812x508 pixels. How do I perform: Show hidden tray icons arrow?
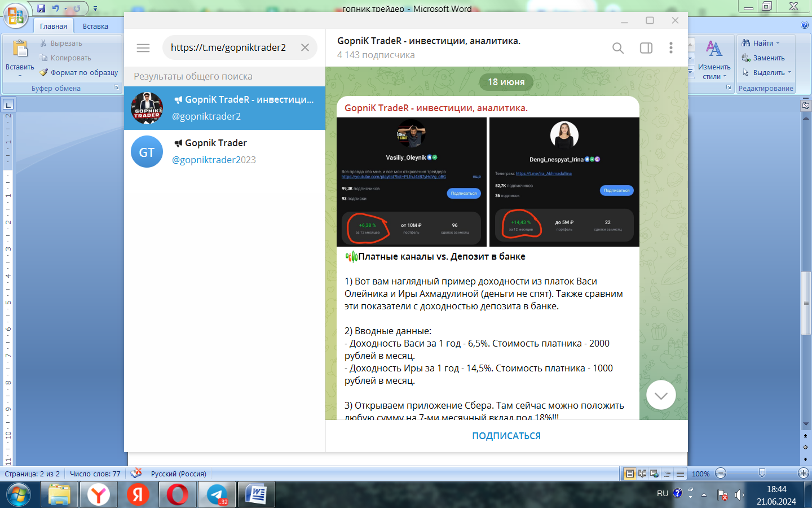tap(704, 494)
